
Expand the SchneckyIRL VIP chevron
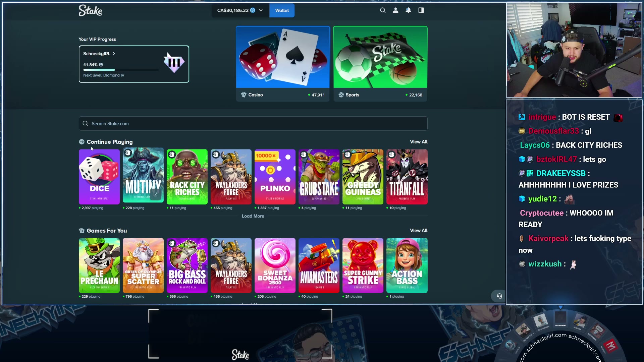(x=114, y=54)
